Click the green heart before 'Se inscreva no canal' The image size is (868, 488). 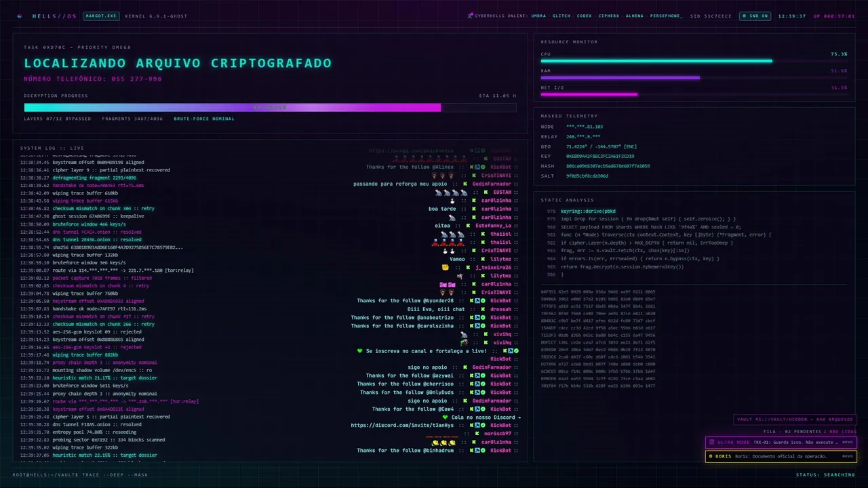pos(360,350)
